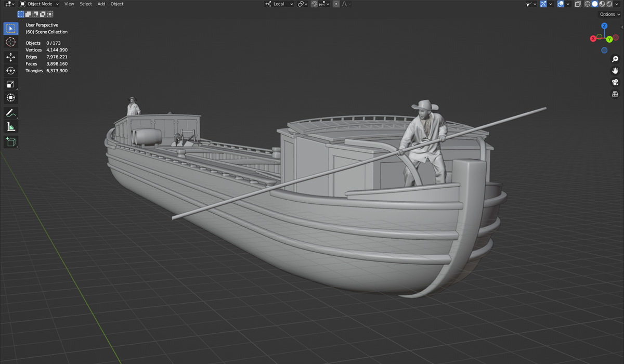This screenshot has width=624, height=364.
Task: Open the Add menu
Action: coord(101,4)
